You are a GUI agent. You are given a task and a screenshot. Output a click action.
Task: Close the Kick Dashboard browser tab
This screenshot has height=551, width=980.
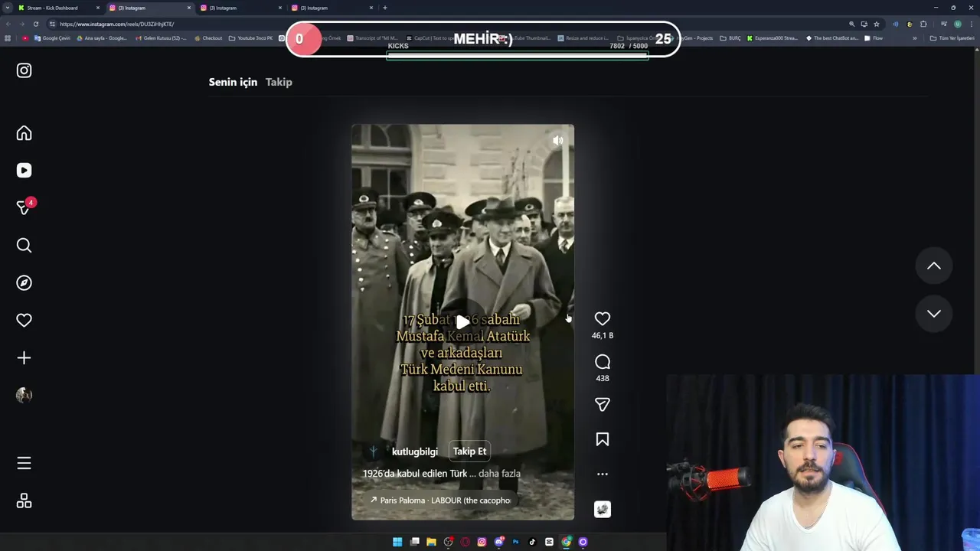point(97,8)
